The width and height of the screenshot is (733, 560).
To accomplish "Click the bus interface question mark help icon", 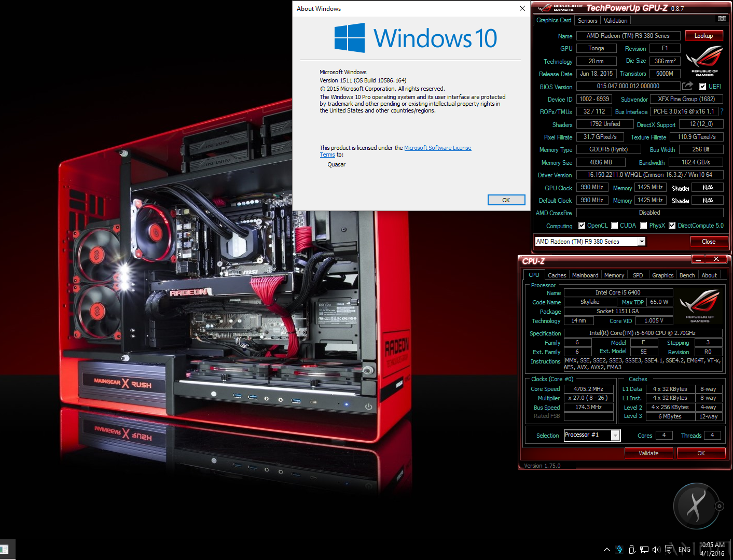I will click(x=722, y=111).
